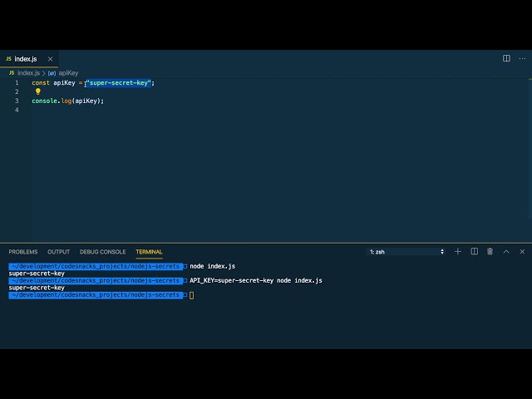Open the editor more actions ellipsis
Screen dimensions: 532x399
(522, 59)
